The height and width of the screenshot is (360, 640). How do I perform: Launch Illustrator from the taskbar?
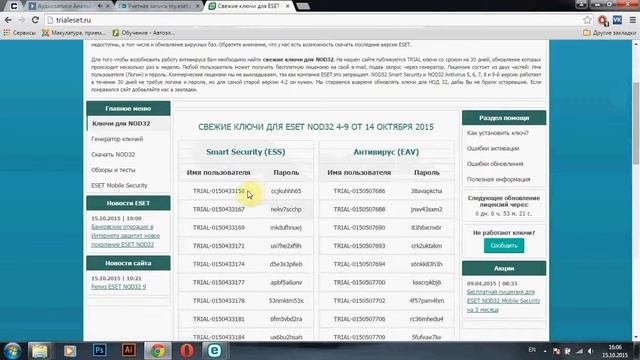(129, 351)
